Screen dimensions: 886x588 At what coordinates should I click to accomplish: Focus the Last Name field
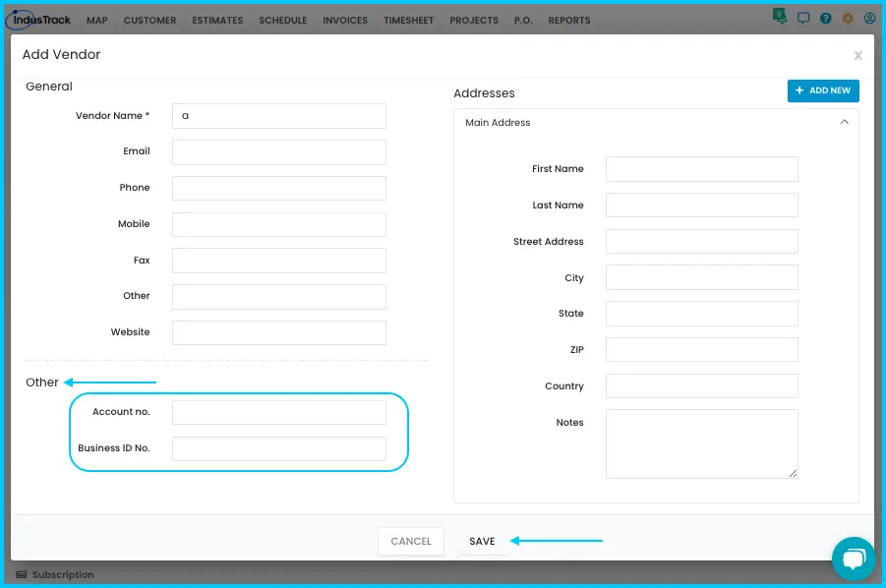pos(702,206)
